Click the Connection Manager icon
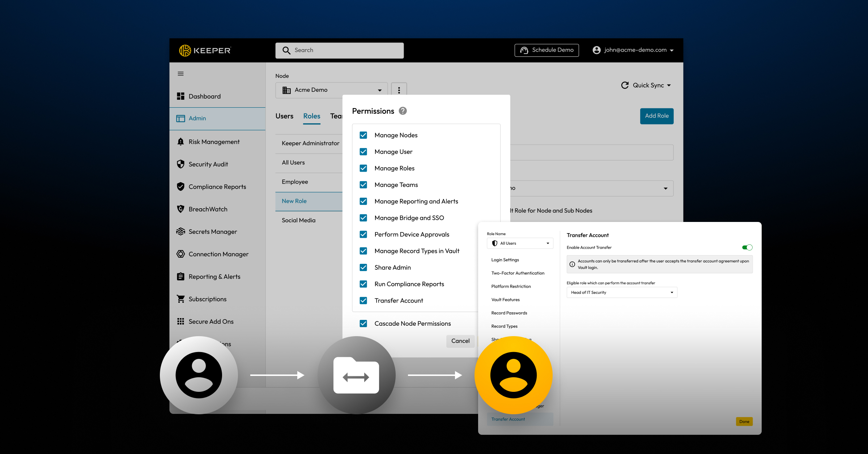Viewport: 868px width, 454px height. point(180,254)
